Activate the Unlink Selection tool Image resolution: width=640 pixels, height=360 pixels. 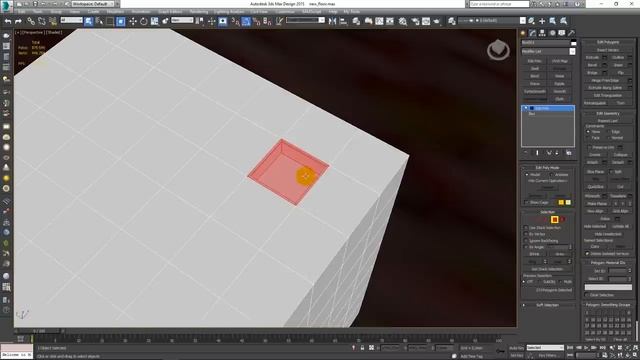[x=42, y=21]
